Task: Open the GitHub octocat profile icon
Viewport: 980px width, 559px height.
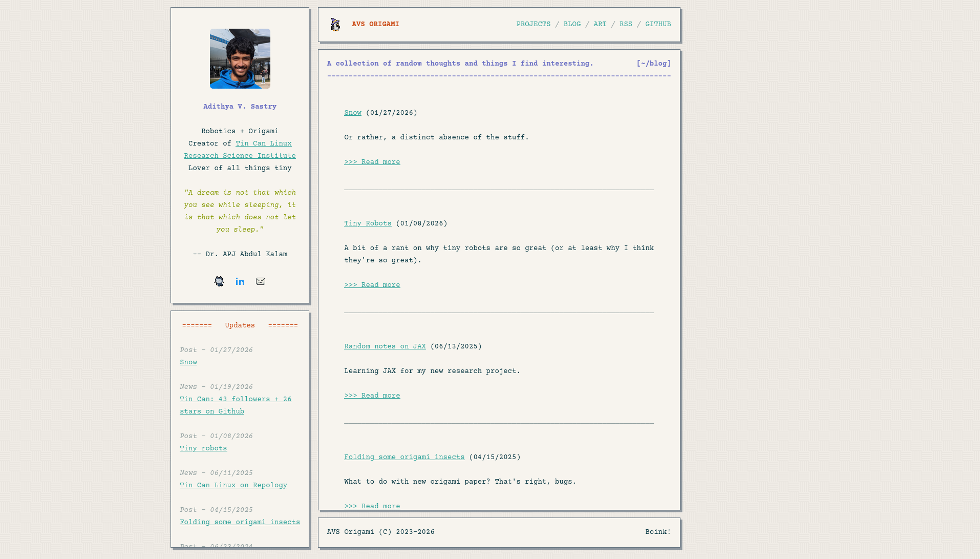Action: [x=219, y=281]
